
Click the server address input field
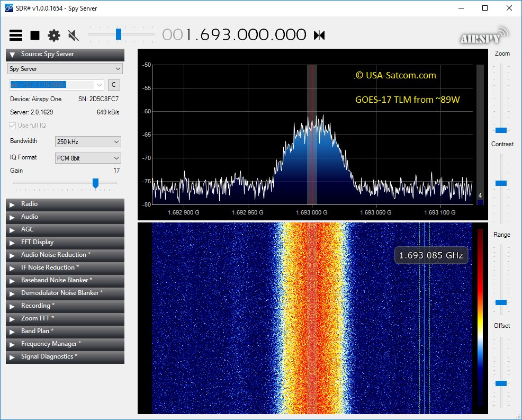[x=52, y=85]
